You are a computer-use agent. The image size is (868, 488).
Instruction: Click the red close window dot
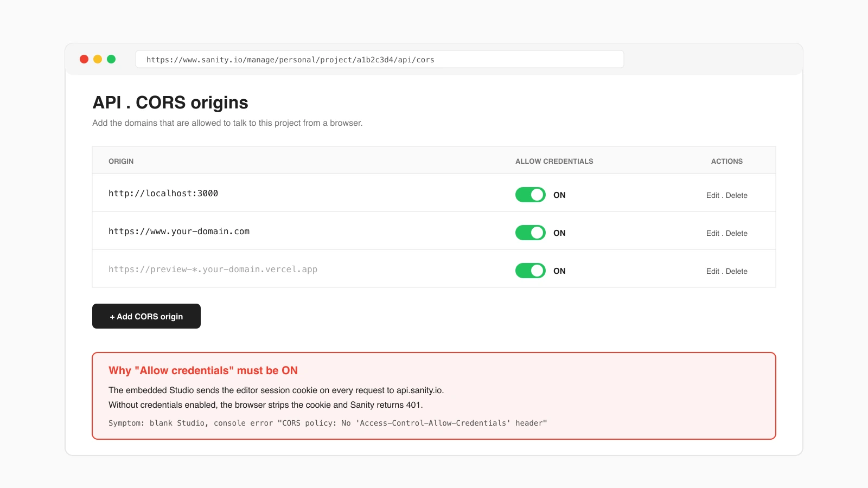[84, 59]
